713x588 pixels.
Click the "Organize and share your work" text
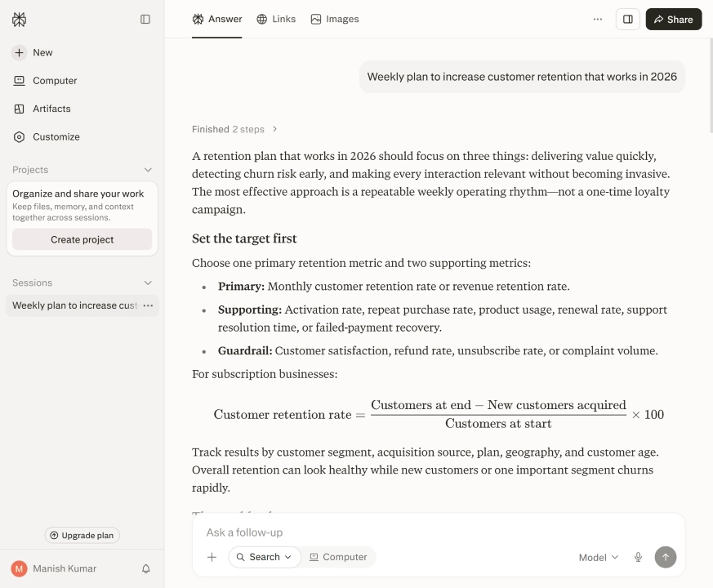tap(78, 194)
